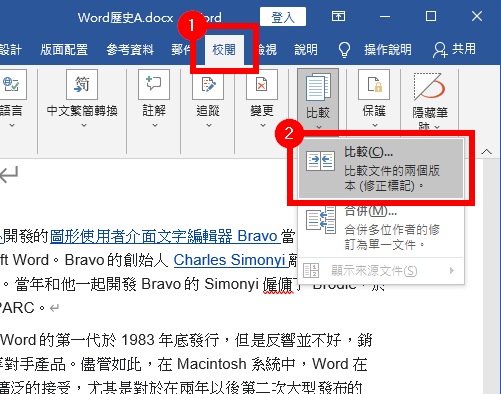Click the Word歷史A.docx title text
The height and width of the screenshot is (394, 501).
pos(125,17)
